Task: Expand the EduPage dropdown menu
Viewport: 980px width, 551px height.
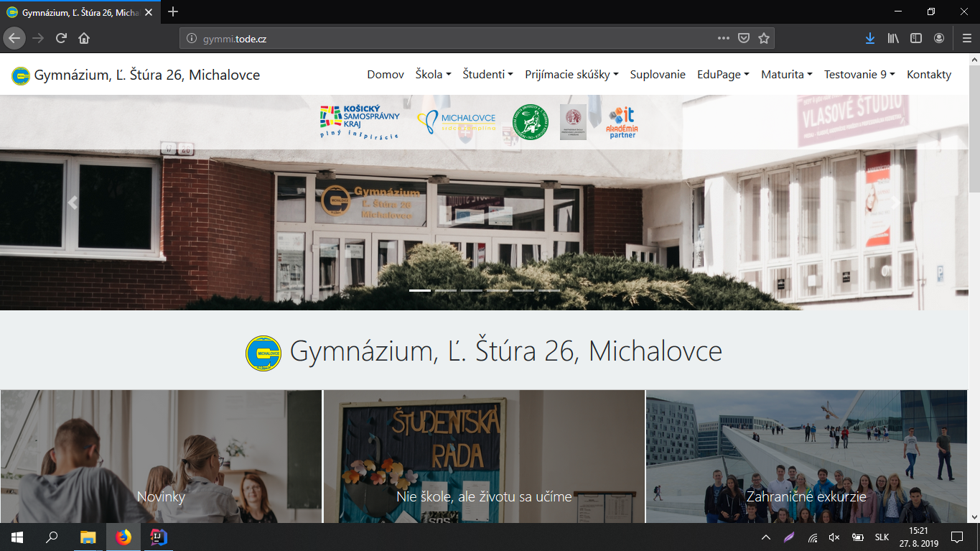Action: (723, 75)
